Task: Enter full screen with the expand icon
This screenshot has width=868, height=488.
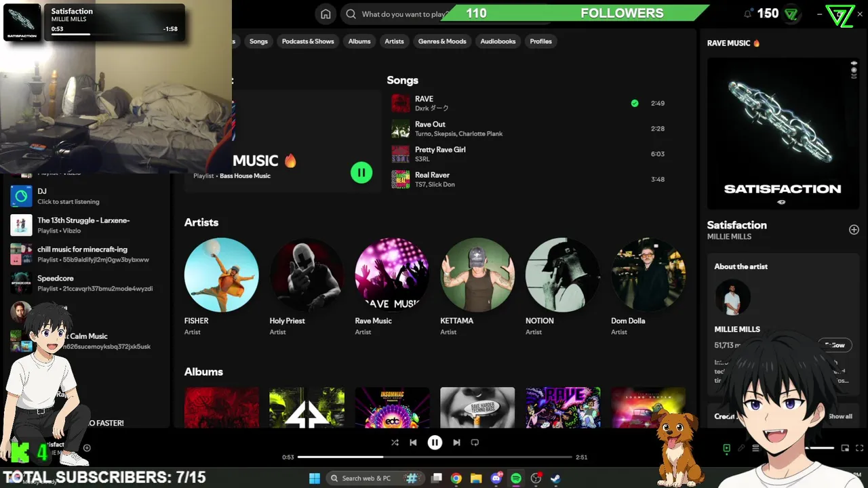Action: click(860, 448)
